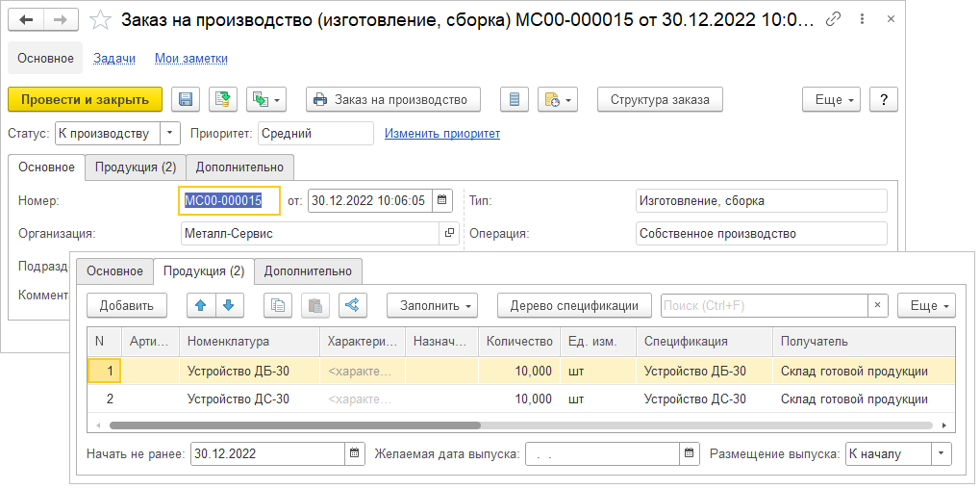Click the save document diskette icon

coord(186,99)
